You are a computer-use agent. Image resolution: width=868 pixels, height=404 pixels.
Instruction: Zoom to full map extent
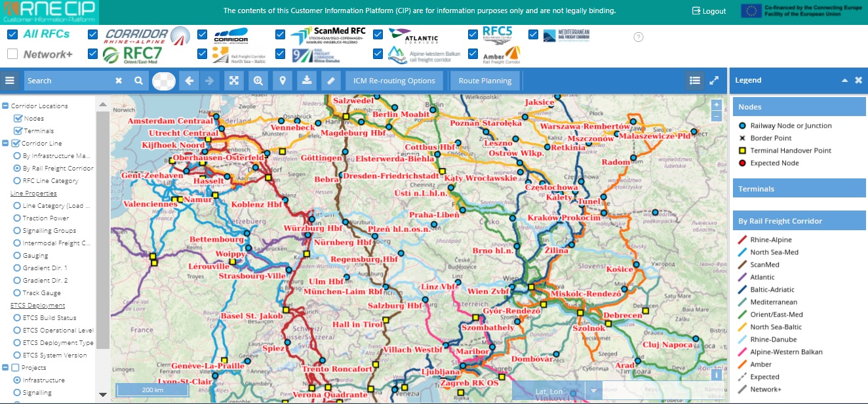(x=233, y=81)
